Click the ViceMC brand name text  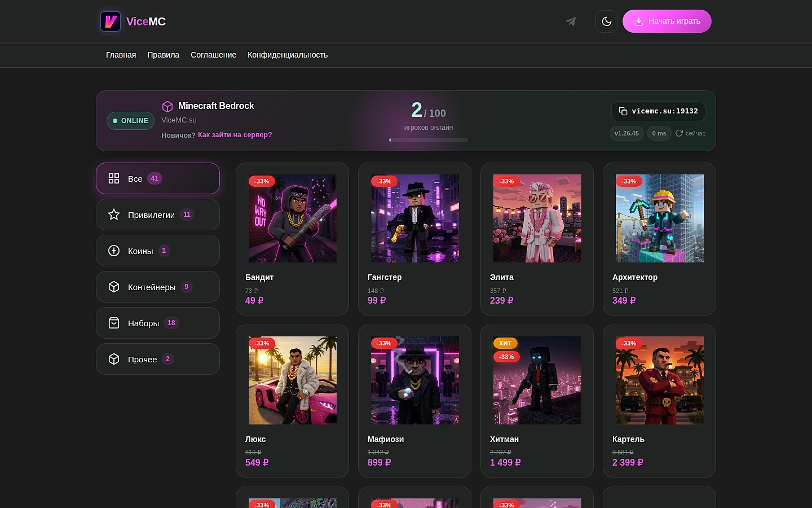tap(146, 21)
